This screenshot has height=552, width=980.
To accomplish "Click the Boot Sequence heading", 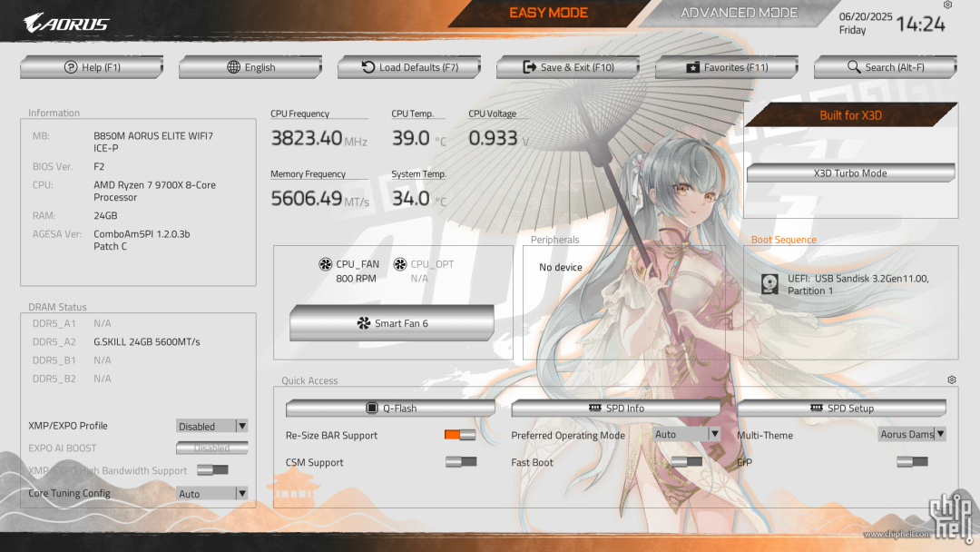I will point(784,240).
